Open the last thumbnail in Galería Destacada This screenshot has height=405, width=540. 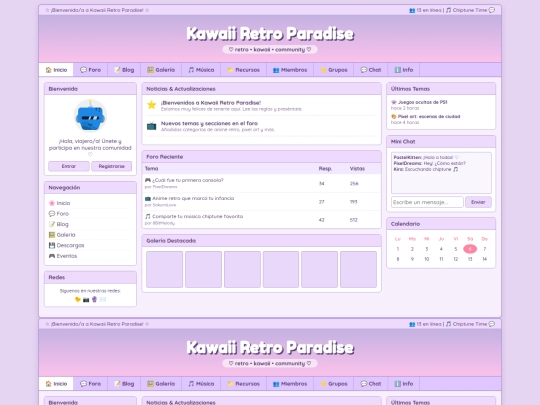point(359,269)
